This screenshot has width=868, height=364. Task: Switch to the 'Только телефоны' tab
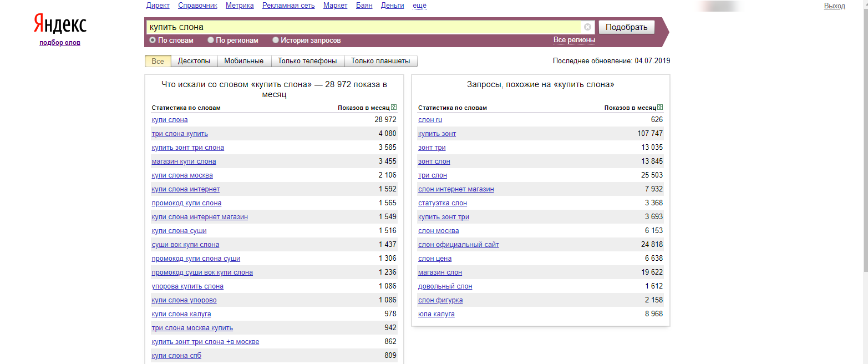point(308,61)
